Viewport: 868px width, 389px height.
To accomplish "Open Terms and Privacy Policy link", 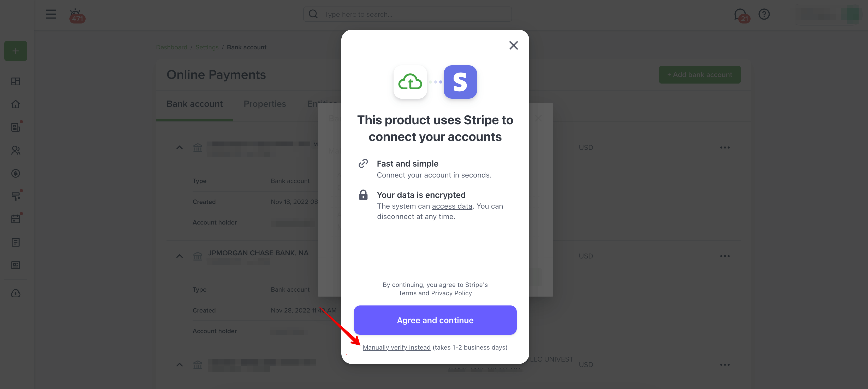I will [x=435, y=293].
